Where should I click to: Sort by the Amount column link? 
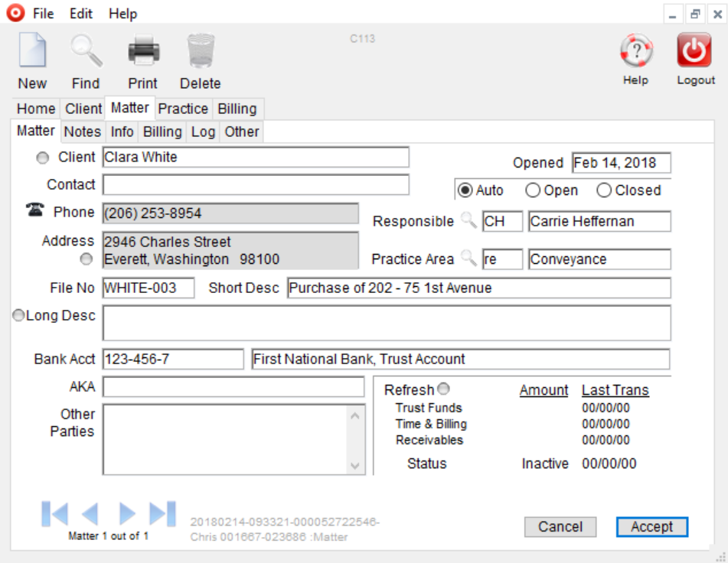543,389
